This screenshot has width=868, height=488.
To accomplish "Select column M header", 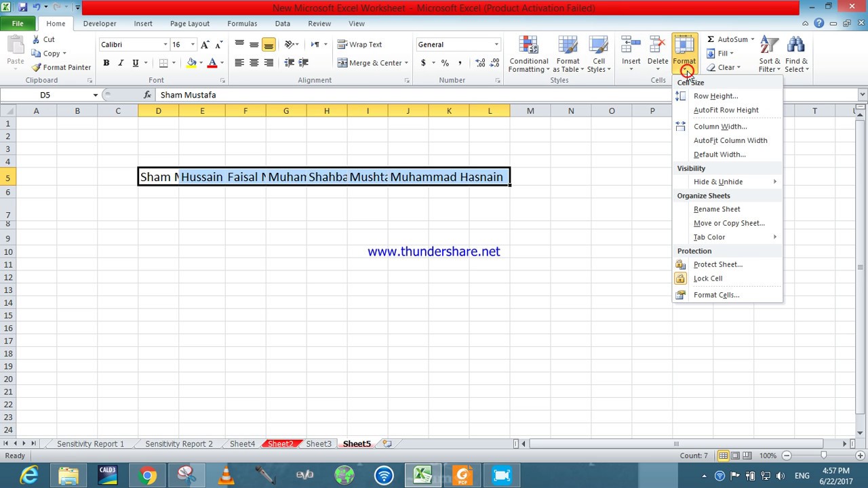I will click(x=530, y=111).
